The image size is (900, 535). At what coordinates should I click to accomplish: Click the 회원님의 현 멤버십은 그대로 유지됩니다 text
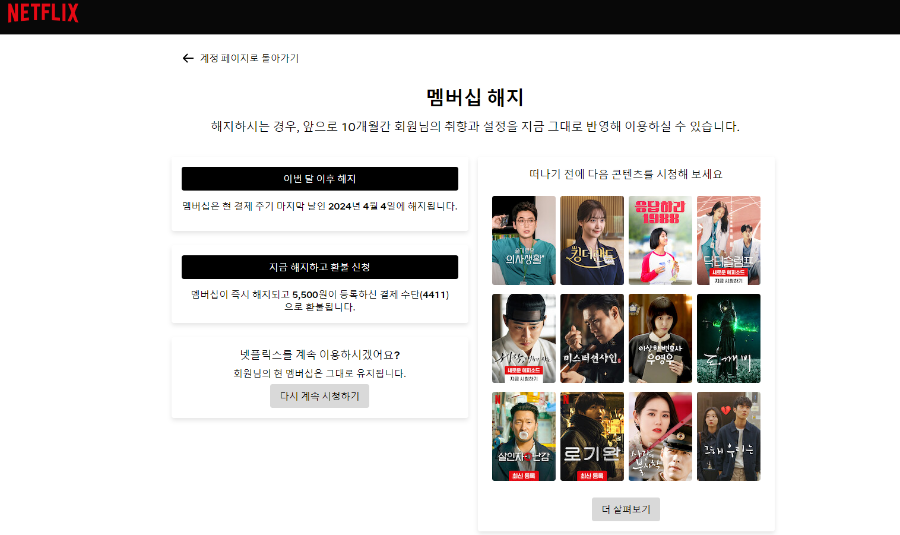[x=320, y=373]
